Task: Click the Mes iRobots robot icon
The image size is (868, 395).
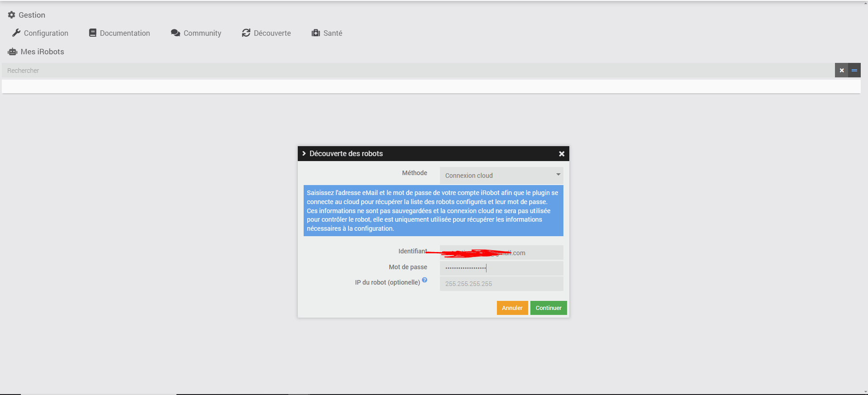Action: pyautogui.click(x=13, y=52)
